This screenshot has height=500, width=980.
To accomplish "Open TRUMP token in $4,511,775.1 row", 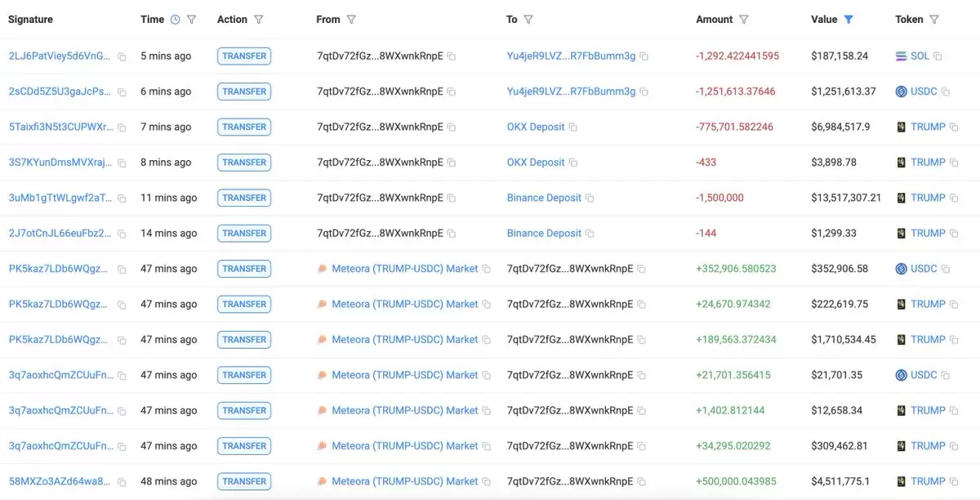I will (x=928, y=481).
